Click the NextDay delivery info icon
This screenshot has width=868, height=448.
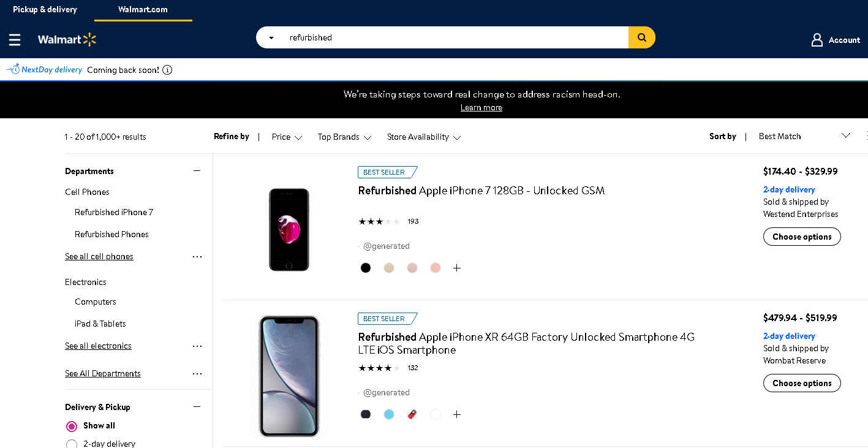167,70
